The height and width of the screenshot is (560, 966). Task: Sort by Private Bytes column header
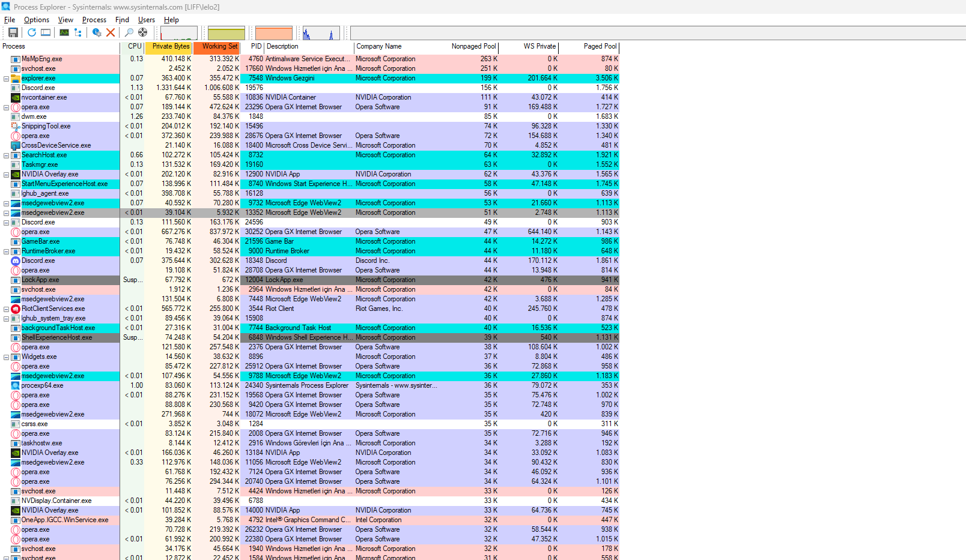pos(168,46)
